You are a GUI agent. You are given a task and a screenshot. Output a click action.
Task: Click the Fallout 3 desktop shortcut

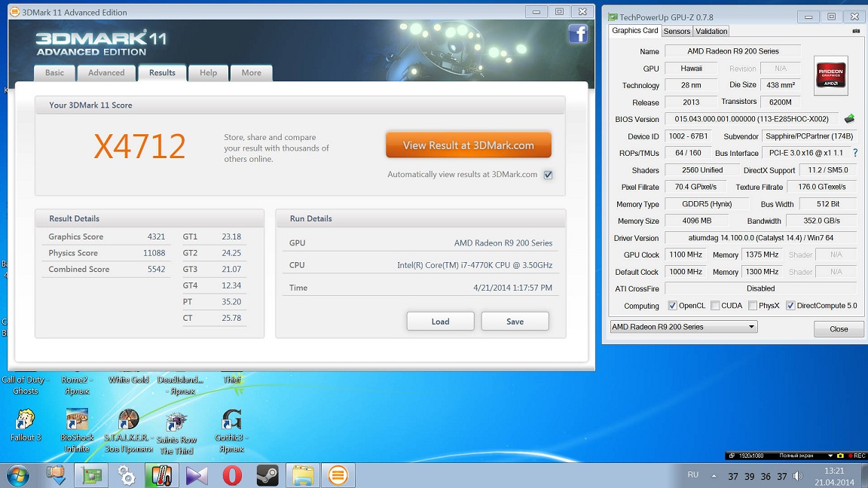pyautogui.click(x=26, y=425)
